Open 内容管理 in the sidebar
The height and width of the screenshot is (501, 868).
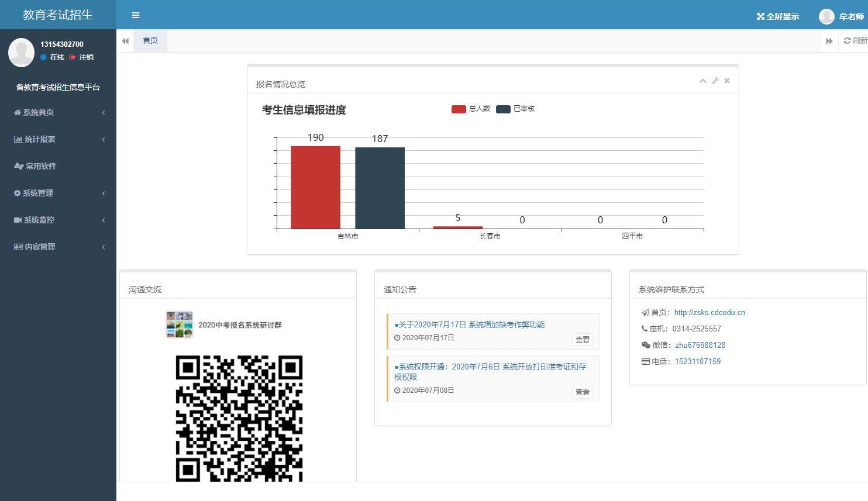pyautogui.click(x=58, y=247)
